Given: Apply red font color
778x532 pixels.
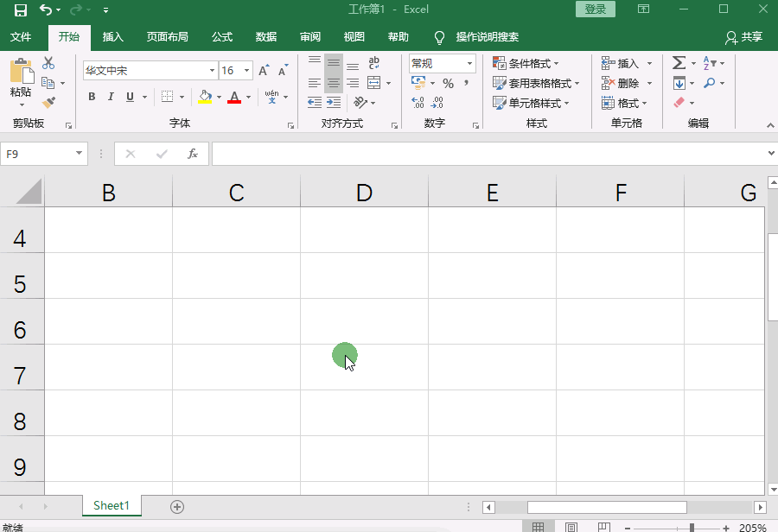Looking at the screenshot, I should coord(234,97).
